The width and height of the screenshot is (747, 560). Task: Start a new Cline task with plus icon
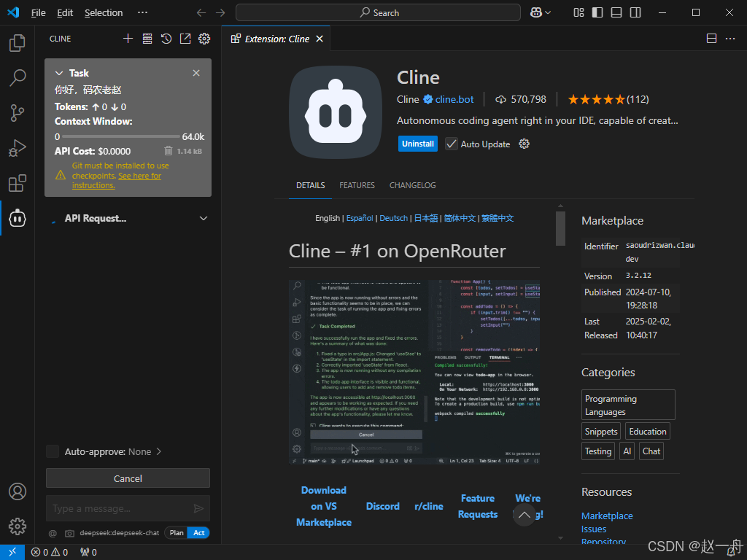(x=128, y=39)
